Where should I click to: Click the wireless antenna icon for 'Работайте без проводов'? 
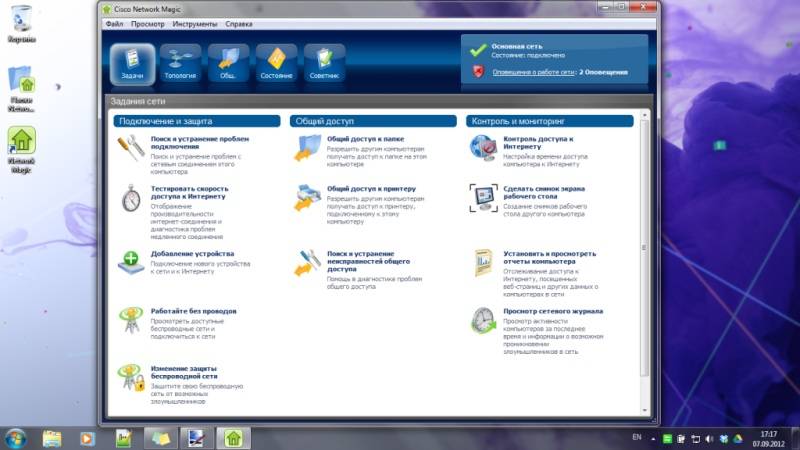point(131,319)
